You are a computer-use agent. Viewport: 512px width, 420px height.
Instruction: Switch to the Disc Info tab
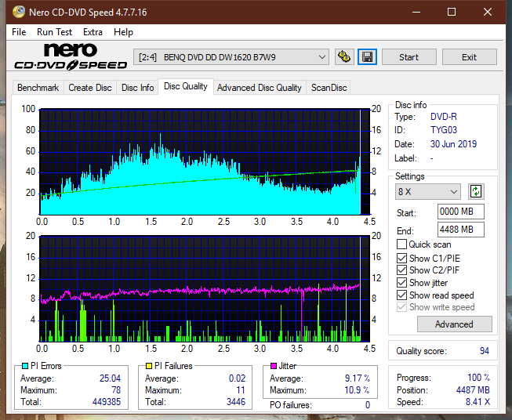137,88
